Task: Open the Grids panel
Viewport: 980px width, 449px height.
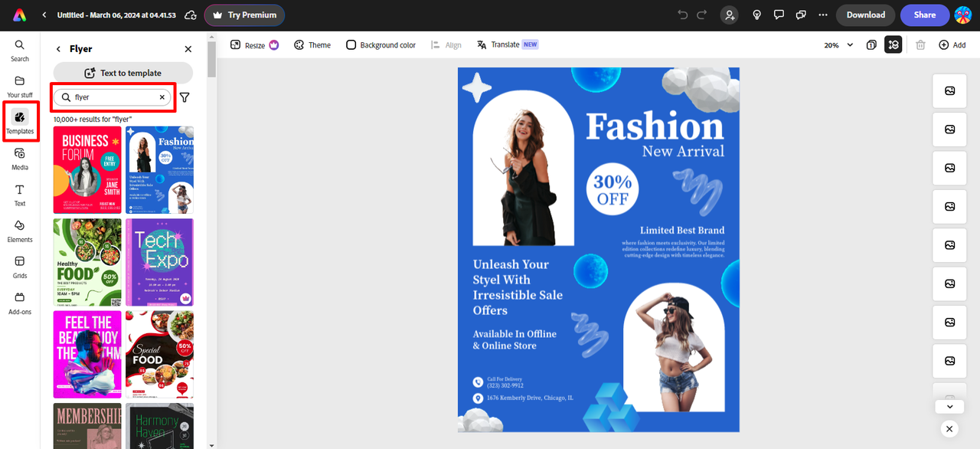Action: [x=20, y=267]
